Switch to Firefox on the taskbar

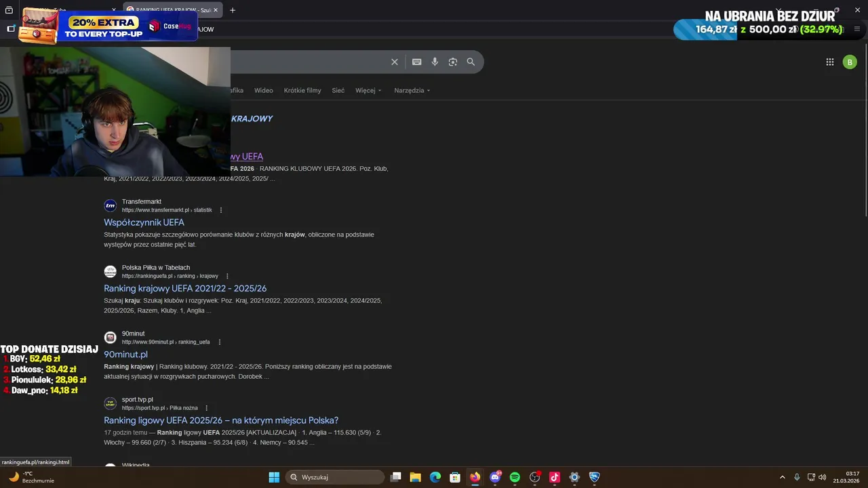point(475,477)
